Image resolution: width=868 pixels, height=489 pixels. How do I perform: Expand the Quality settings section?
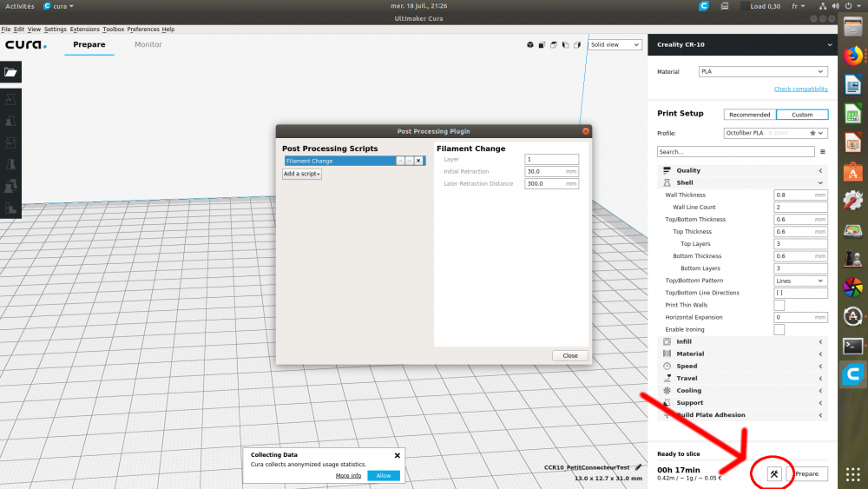[742, 170]
